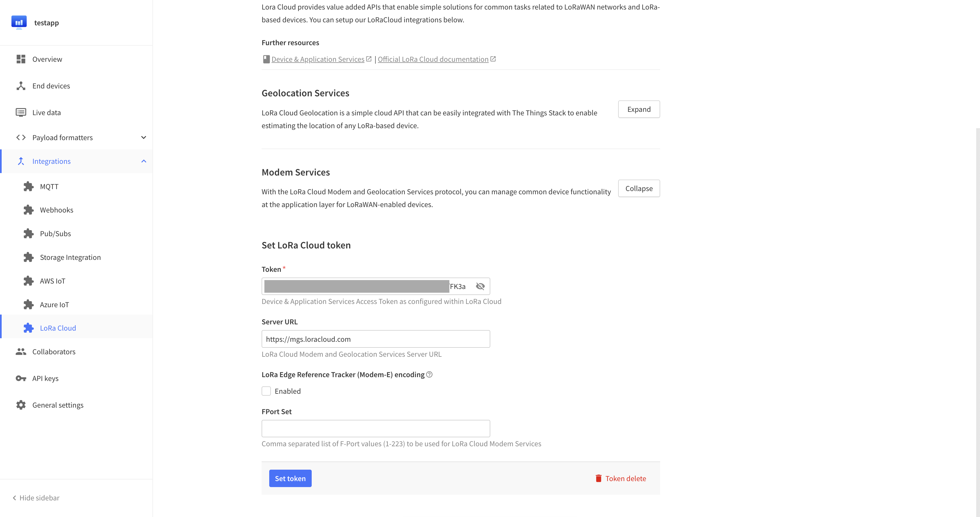Click the Set token button
This screenshot has width=980, height=517.
click(x=290, y=478)
